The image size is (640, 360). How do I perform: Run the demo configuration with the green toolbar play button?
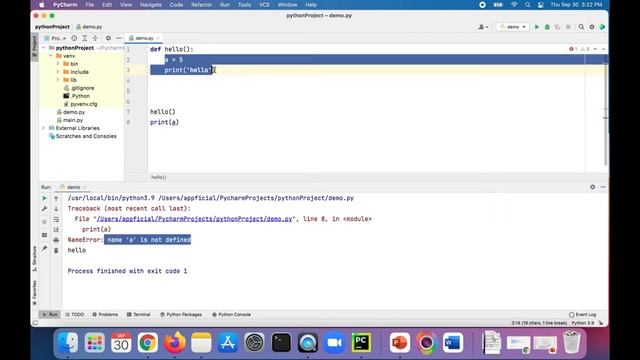click(537, 27)
